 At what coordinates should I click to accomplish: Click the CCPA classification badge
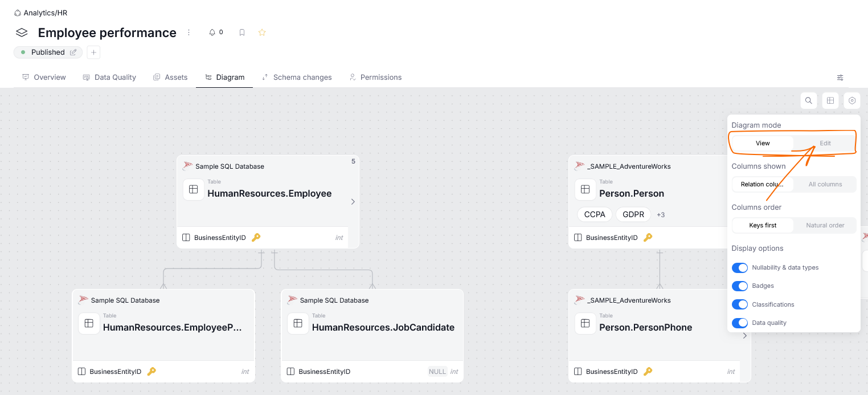(595, 214)
